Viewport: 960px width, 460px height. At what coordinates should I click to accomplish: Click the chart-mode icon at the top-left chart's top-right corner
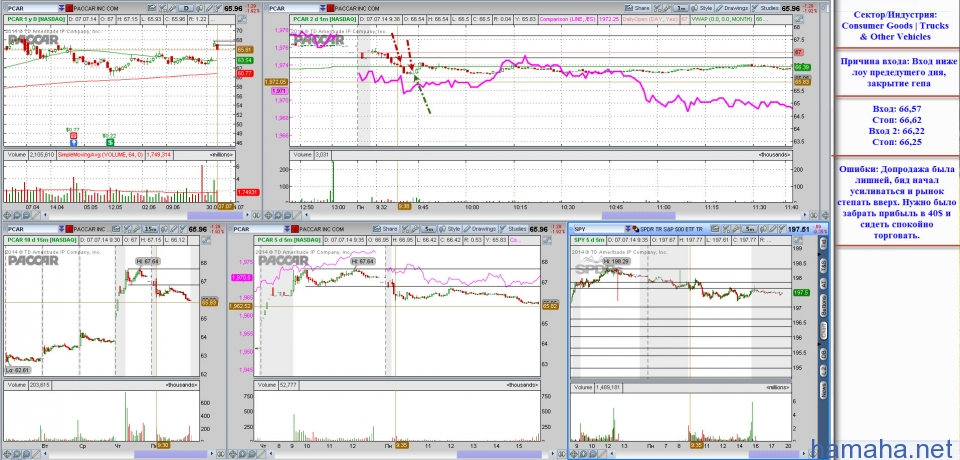coord(242,19)
